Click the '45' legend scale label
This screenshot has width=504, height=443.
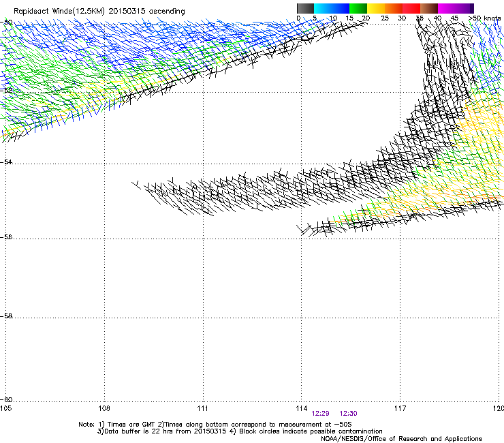pyautogui.click(x=454, y=18)
